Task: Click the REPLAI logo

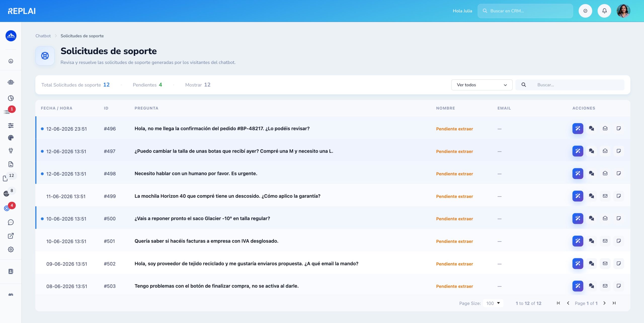Action: (x=22, y=11)
